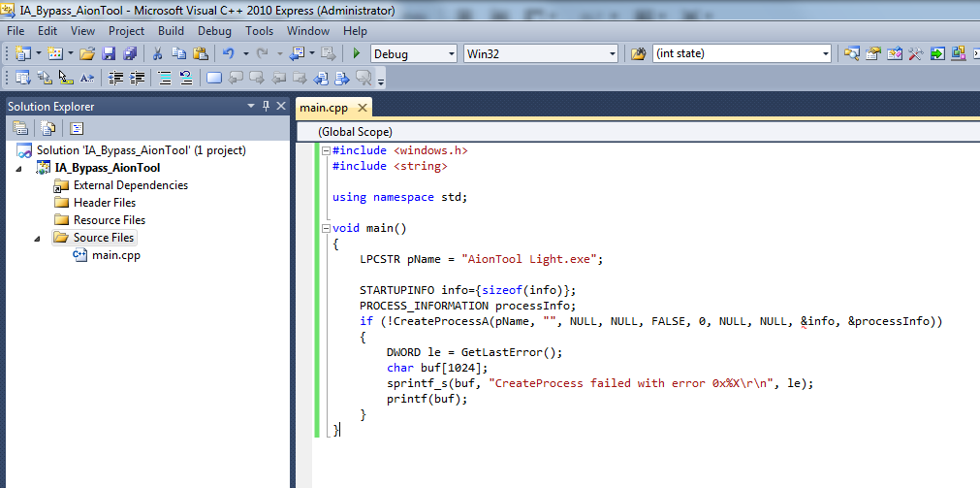Open the Help menu
Screen dimensions: 980x488
(355, 31)
